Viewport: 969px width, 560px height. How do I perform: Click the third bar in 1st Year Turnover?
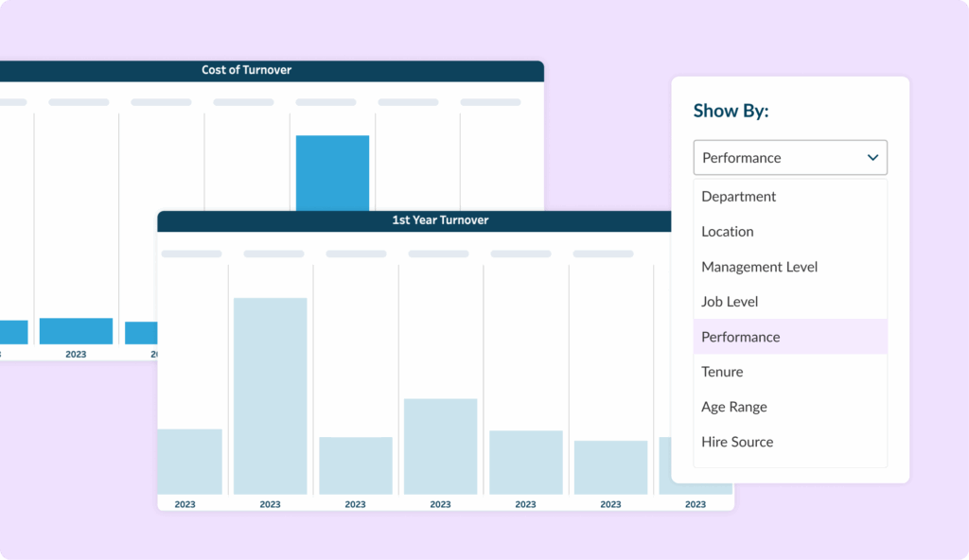click(x=355, y=464)
